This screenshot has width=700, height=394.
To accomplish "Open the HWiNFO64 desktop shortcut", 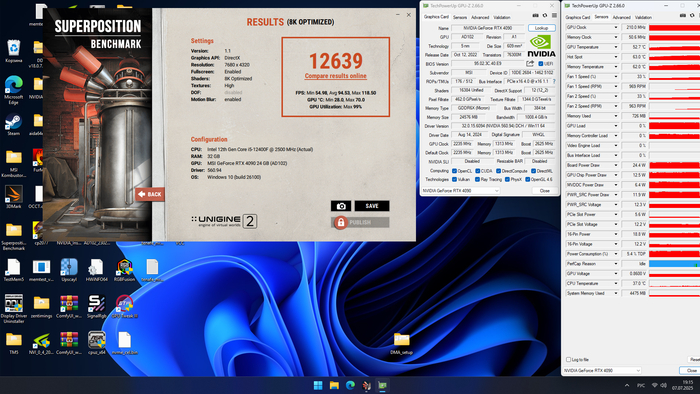I will [96, 270].
